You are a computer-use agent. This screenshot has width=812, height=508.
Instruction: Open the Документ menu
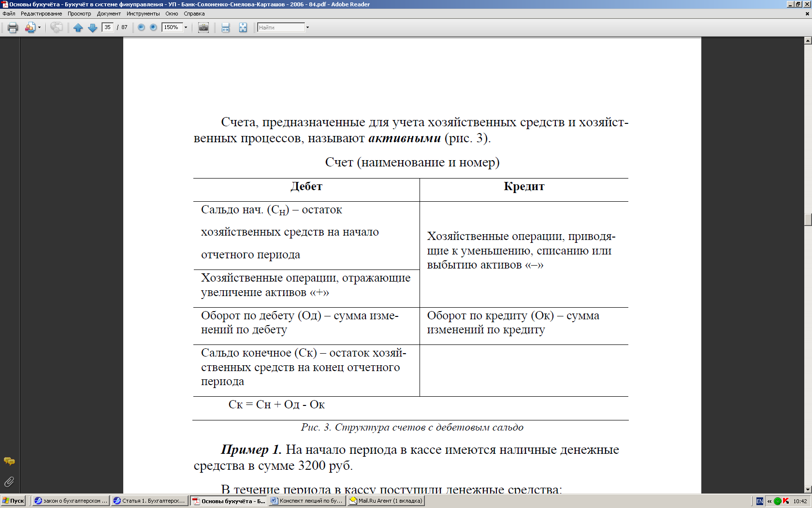point(109,14)
